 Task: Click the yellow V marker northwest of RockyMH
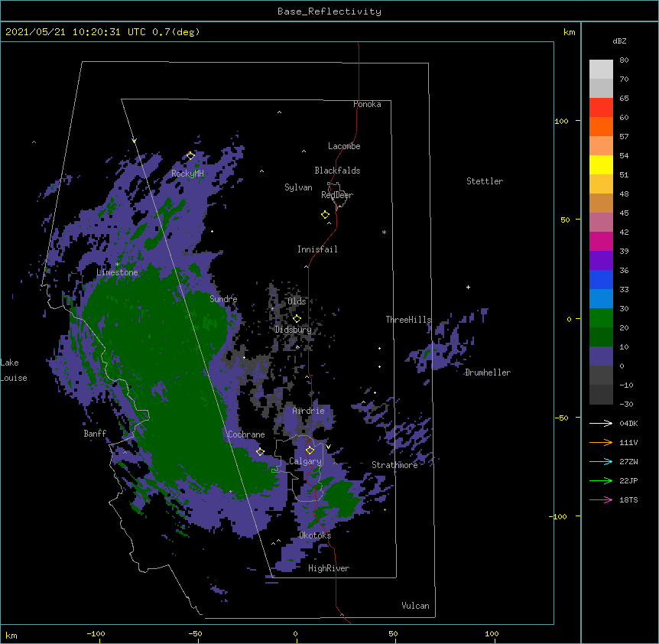coord(134,141)
